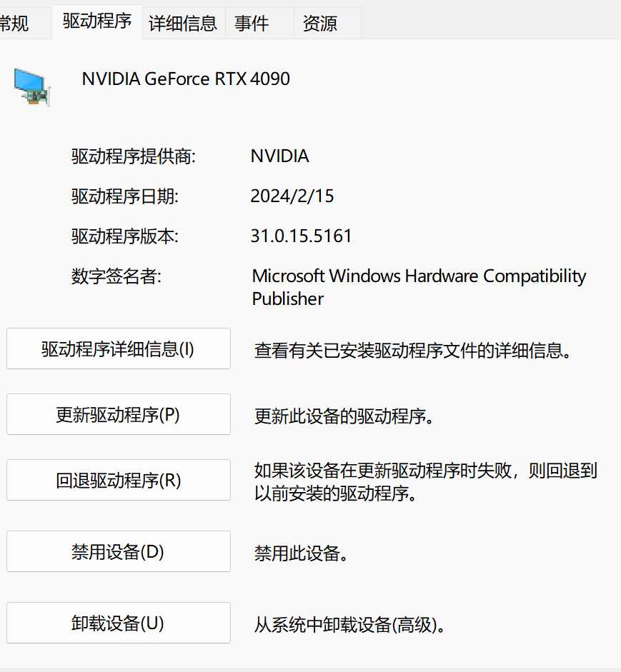Click the 回退驱动程序 button
The height and width of the screenshot is (672, 621).
119,481
